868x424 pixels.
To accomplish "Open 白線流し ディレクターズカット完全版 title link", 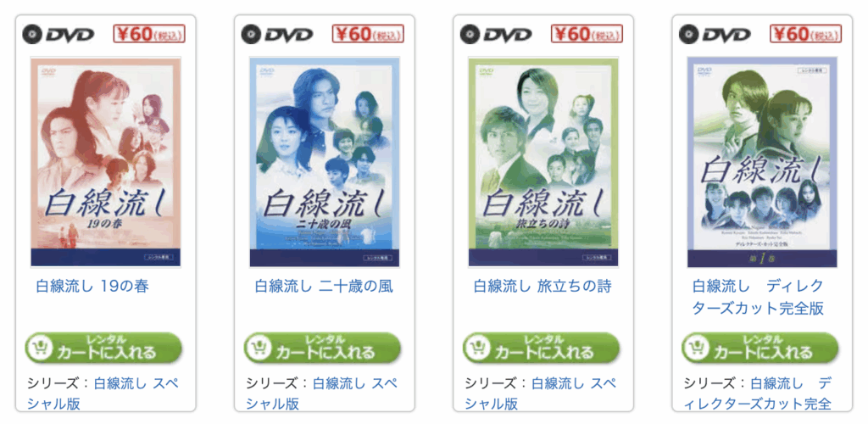I will tap(759, 298).
